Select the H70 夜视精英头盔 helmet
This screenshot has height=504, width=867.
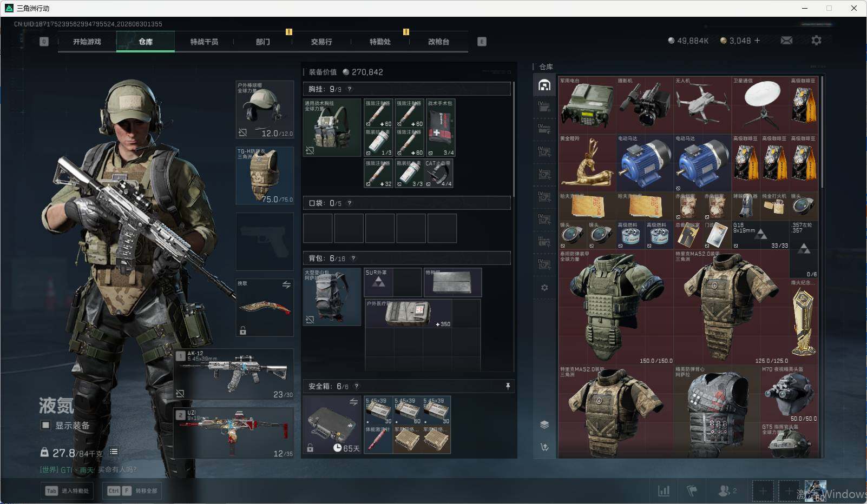(x=789, y=394)
